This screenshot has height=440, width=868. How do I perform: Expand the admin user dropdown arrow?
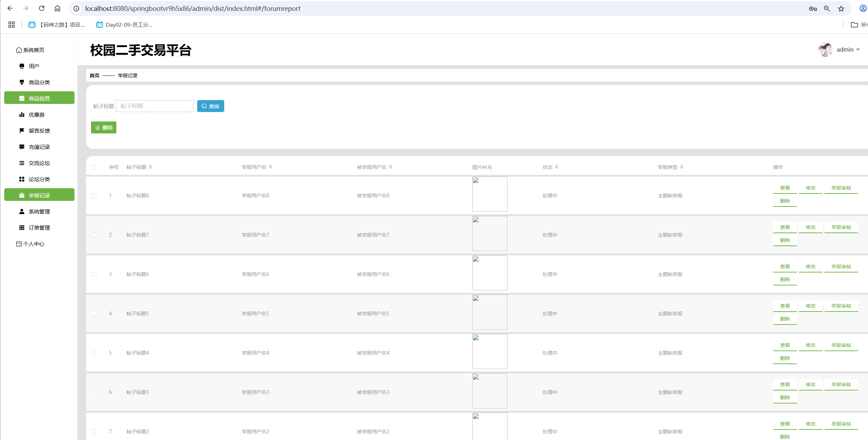pos(858,50)
